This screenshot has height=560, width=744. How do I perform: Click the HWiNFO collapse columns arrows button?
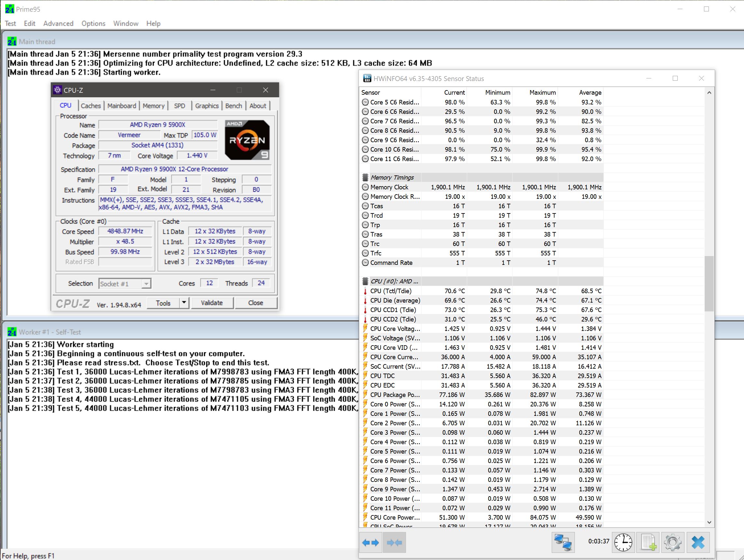(x=394, y=542)
